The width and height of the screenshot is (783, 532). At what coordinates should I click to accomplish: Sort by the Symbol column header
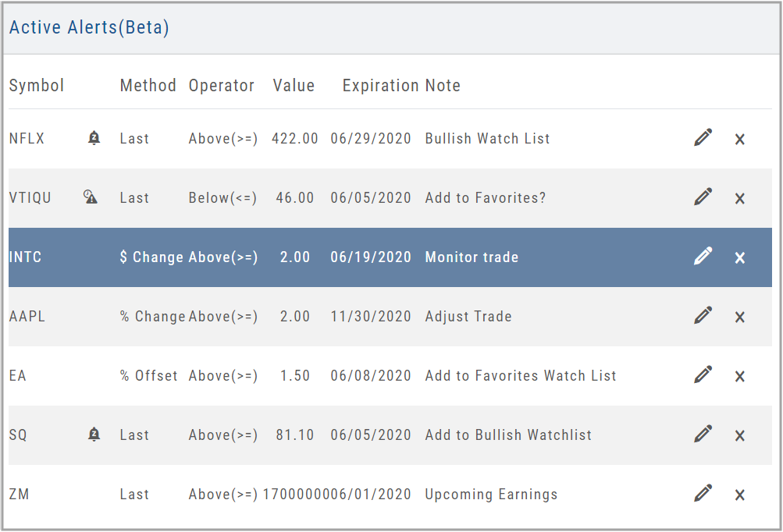(x=37, y=86)
